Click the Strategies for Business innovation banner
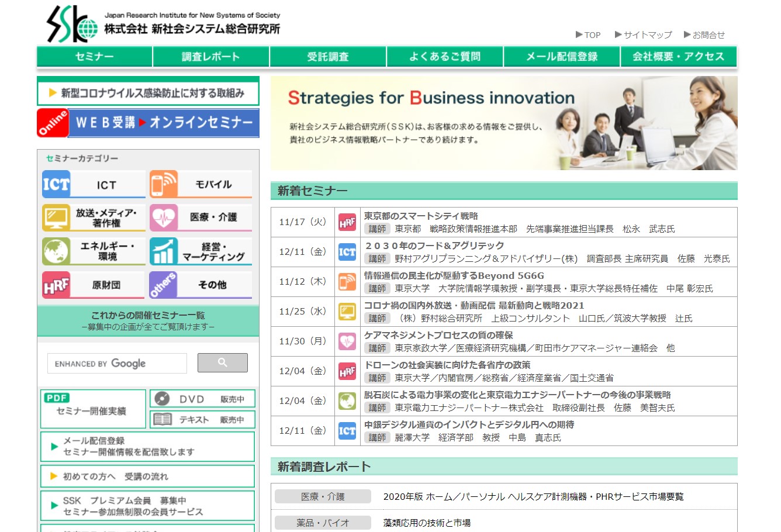Image resolution: width=781 pixels, height=532 pixels. [x=504, y=123]
